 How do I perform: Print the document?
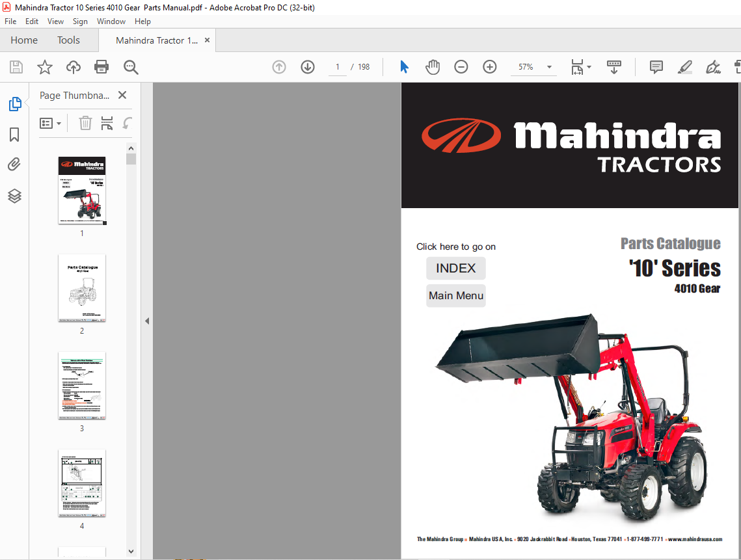click(101, 67)
